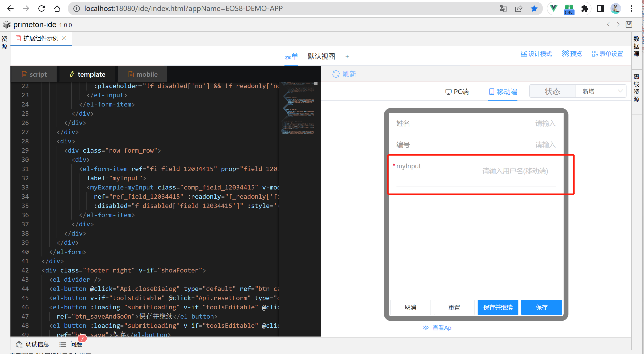The image size is (644, 354).
Task: Click previous arrow in IDE title bar
Action: click(609, 25)
